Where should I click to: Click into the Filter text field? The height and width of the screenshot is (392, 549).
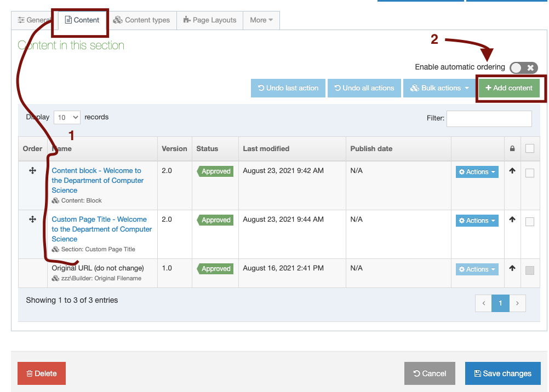coord(489,118)
